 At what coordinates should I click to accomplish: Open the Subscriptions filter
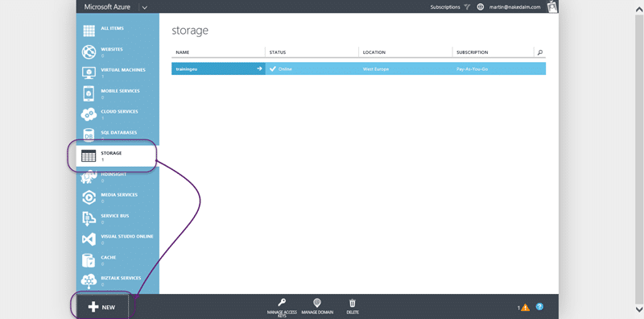click(450, 7)
